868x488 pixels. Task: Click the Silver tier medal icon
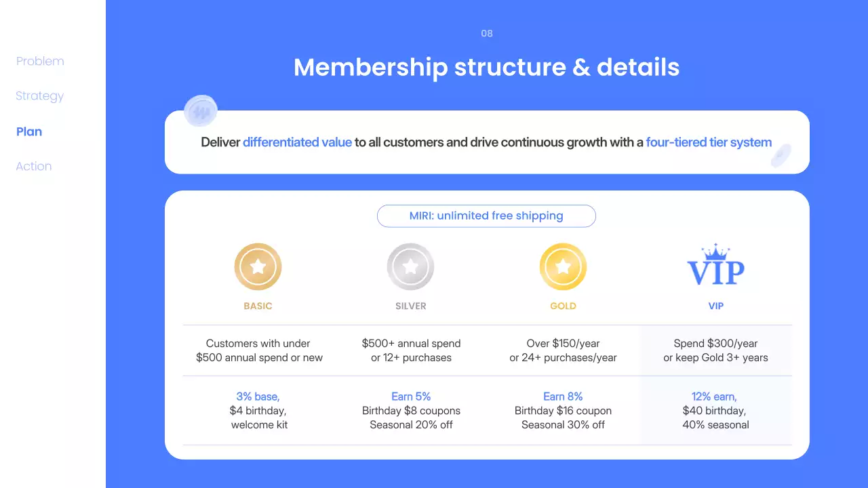tap(410, 266)
